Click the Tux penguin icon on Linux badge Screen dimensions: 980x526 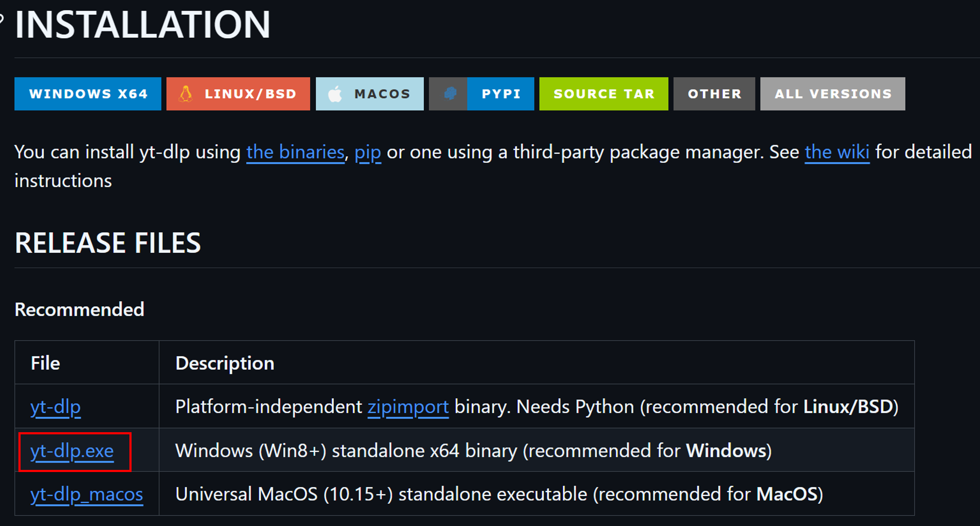186,94
